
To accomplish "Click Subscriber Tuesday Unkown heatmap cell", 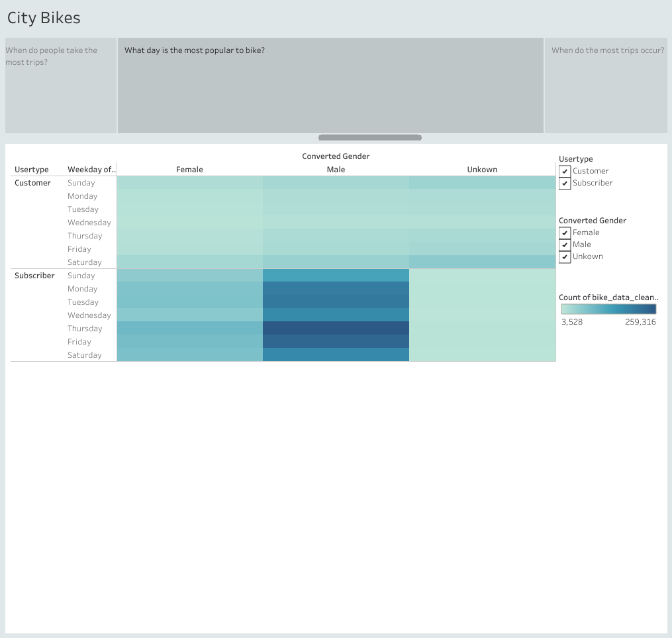I will click(483, 302).
